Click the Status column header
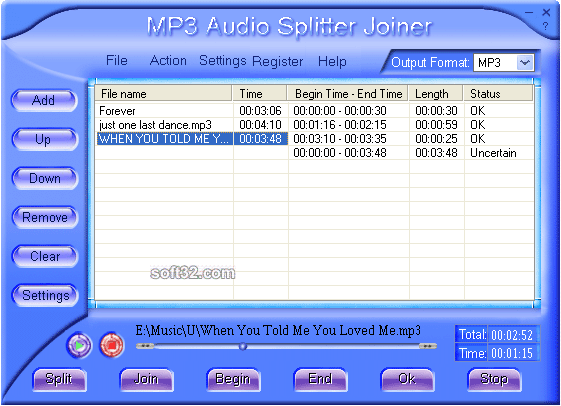Screen dimensions: 561x406 click(x=498, y=94)
